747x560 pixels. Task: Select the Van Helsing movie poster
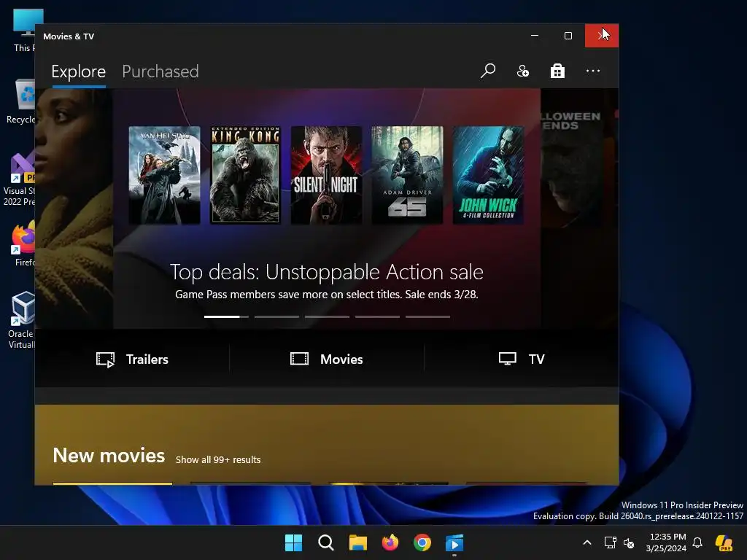164,175
